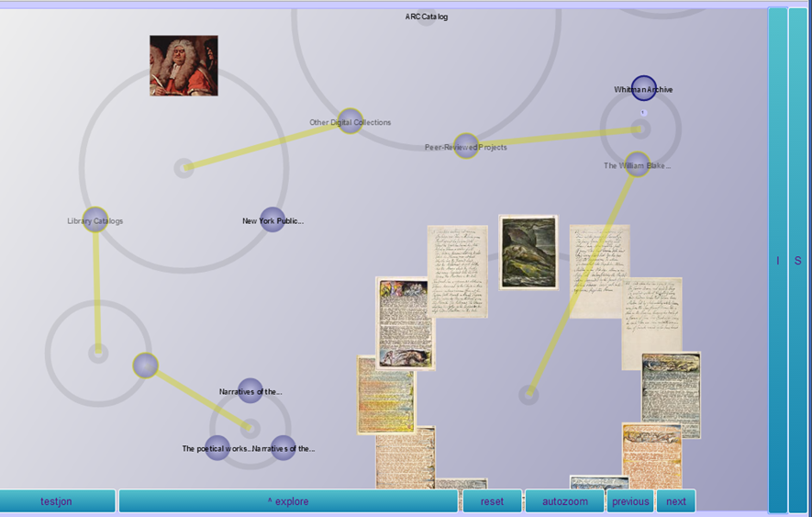The image size is (812, 517).
Task: Click the center hub below Library Catalogs
Action: tap(98, 354)
